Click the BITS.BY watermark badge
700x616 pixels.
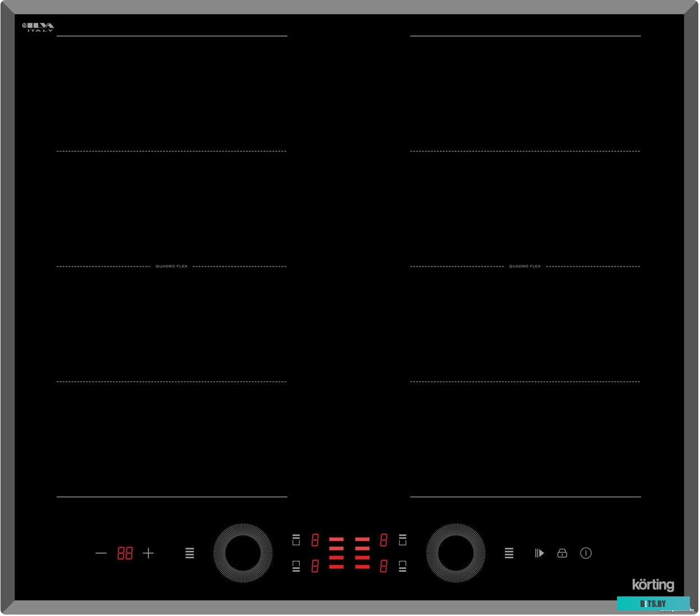coord(653,604)
